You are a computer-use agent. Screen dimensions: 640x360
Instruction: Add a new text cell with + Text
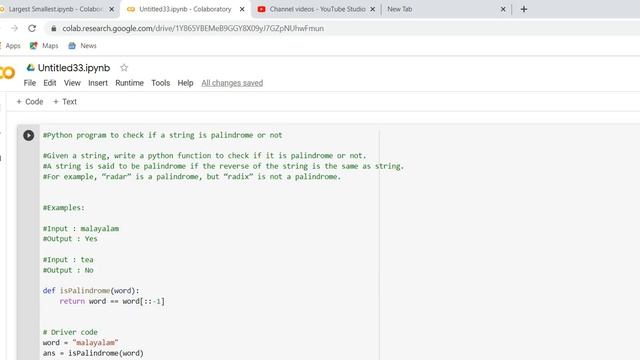tap(65, 102)
